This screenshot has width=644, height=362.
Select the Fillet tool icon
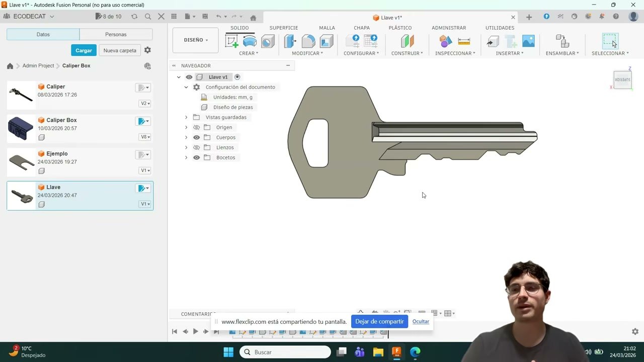pos(308,41)
